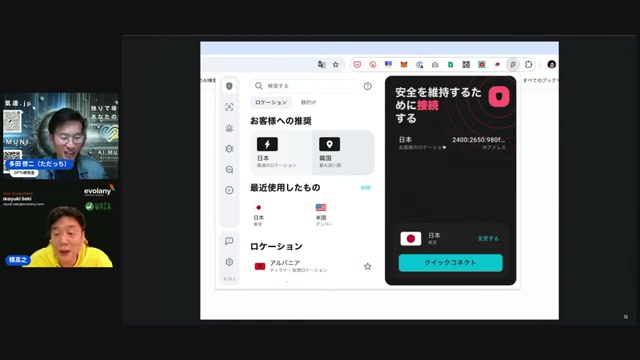Select recent location 米国 デンバー
Image resolution: width=640 pixels, height=360 pixels.
(324, 215)
